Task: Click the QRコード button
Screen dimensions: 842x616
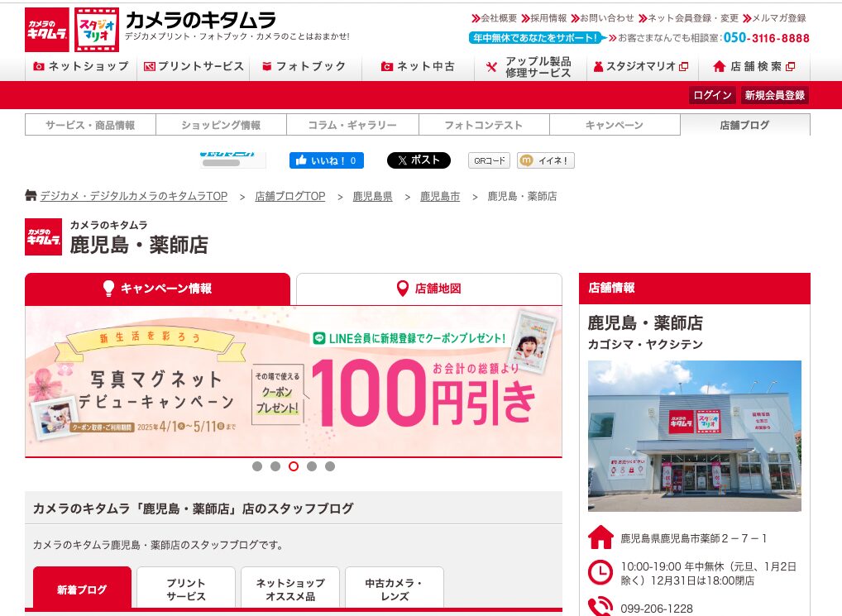Action: [489, 160]
